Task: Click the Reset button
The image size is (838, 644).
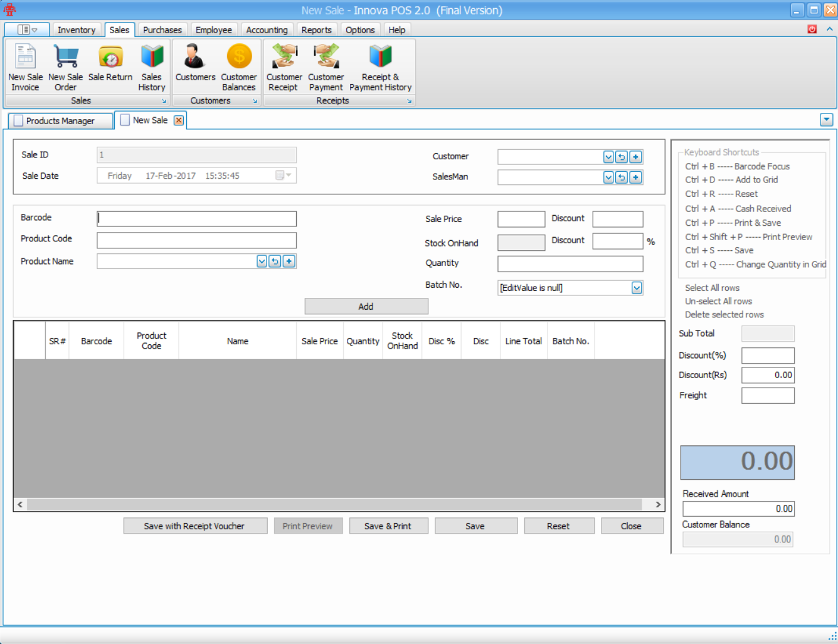Action: (x=558, y=526)
